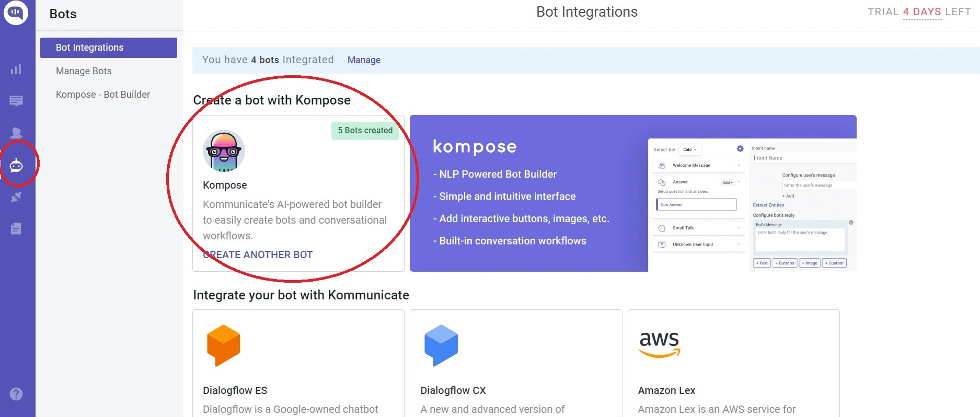
Task: Open the help question mark icon
Action: (x=16, y=394)
